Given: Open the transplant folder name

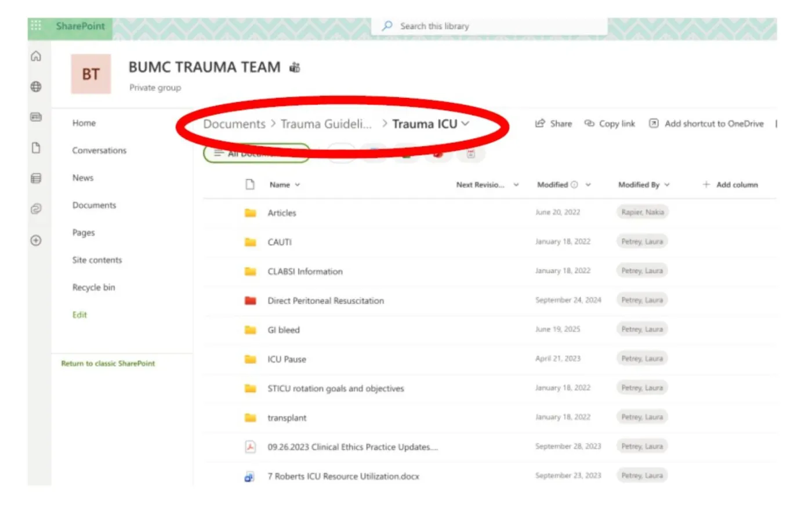Looking at the screenshot, I should pos(287,418).
